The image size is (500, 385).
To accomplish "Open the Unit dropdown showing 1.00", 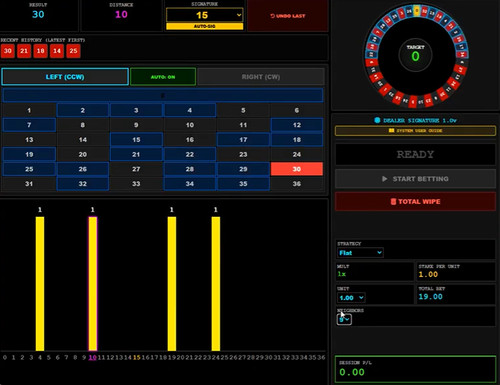I will click(x=351, y=297).
